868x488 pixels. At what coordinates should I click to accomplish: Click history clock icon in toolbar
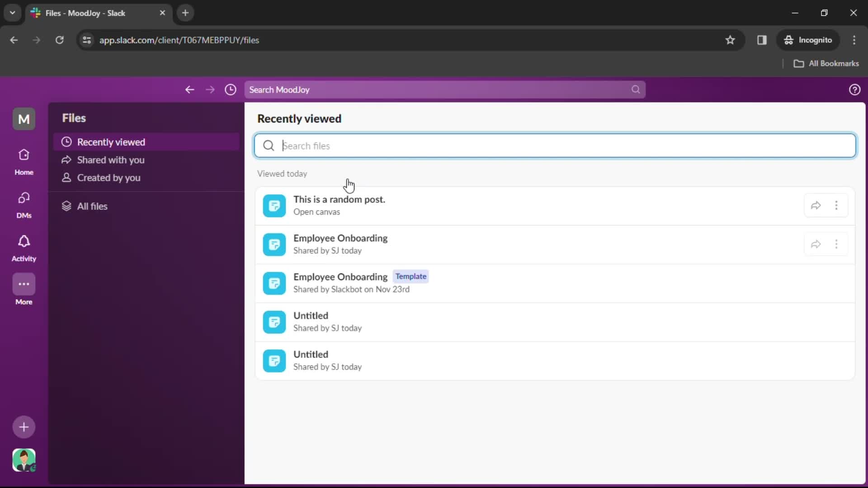point(231,89)
